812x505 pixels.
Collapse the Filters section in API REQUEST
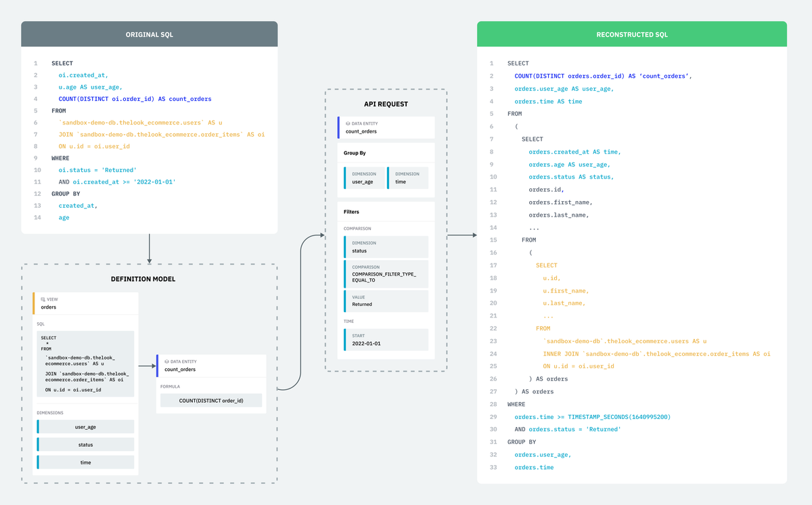[353, 211]
